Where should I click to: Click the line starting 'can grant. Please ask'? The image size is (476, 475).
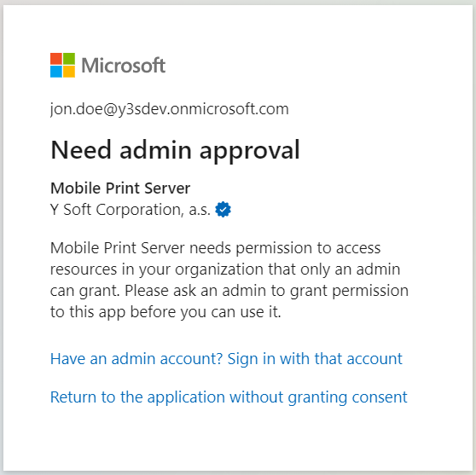click(x=229, y=291)
